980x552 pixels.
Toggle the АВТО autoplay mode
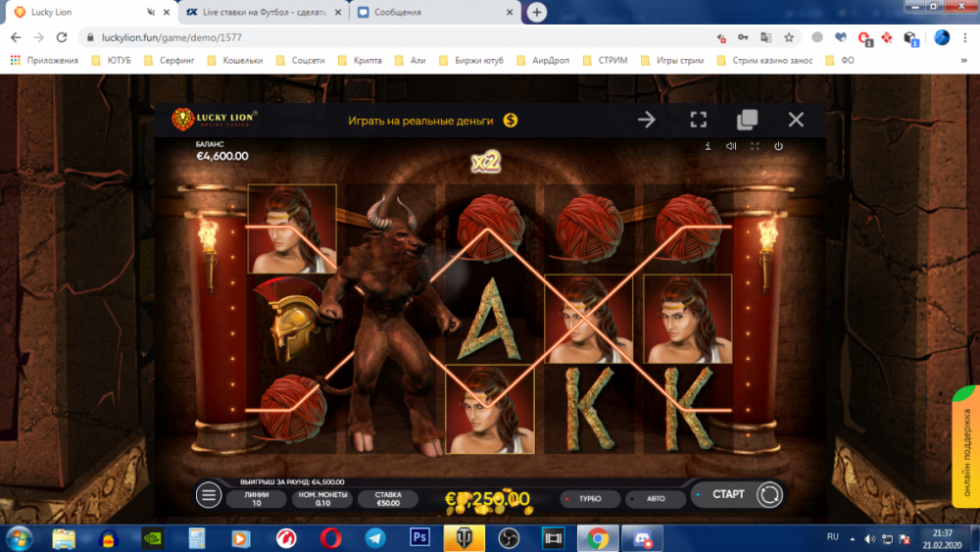tap(651, 499)
